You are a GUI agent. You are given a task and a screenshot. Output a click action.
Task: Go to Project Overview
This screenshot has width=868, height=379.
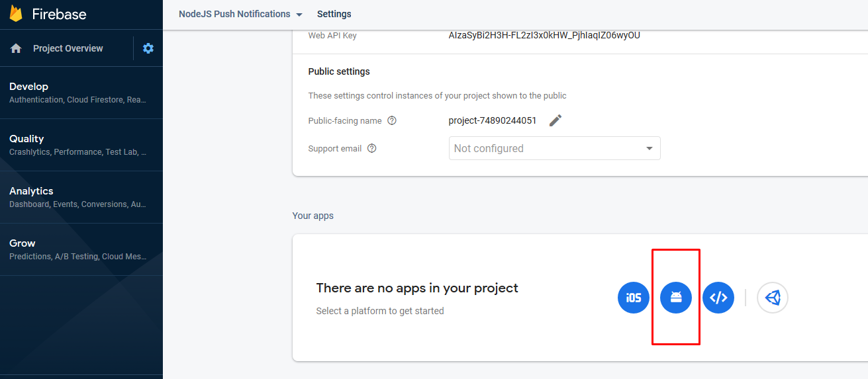pos(68,48)
